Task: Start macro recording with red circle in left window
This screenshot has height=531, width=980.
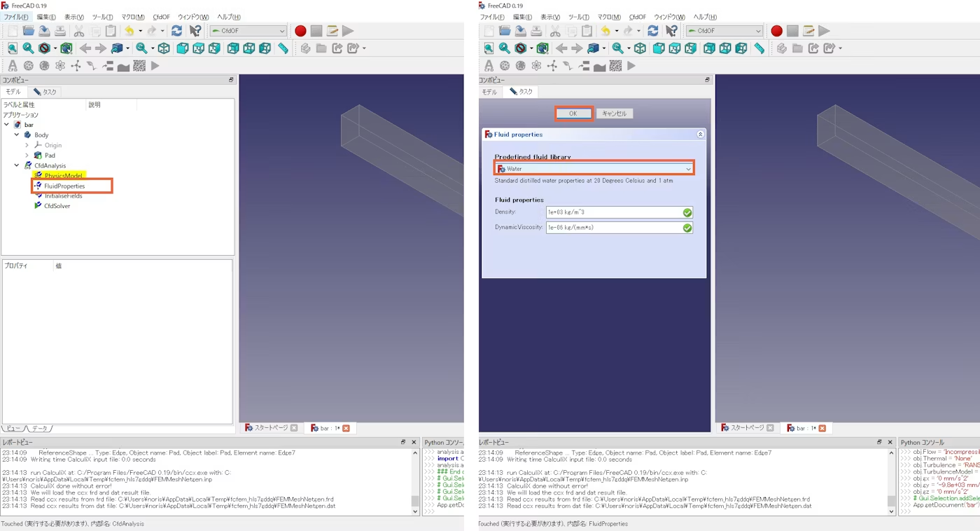Action: 300,31
